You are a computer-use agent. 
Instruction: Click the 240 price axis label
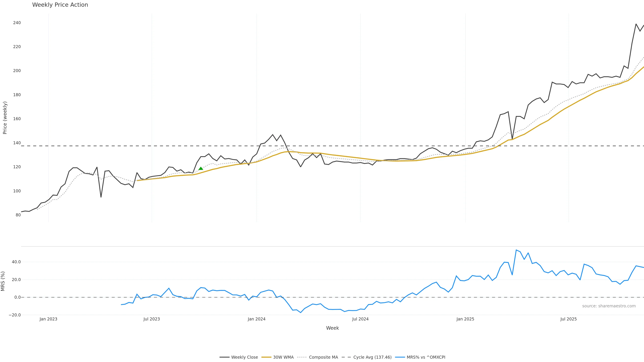click(x=17, y=23)
